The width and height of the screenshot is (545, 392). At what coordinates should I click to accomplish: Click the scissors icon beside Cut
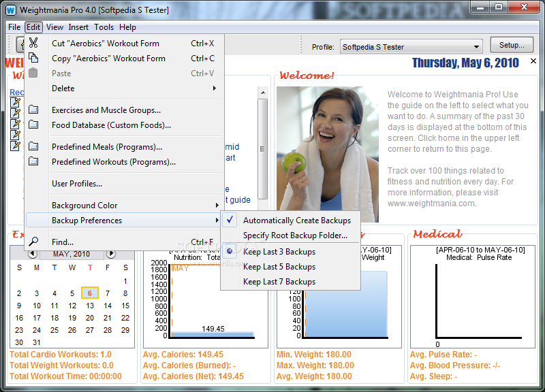(x=33, y=43)
